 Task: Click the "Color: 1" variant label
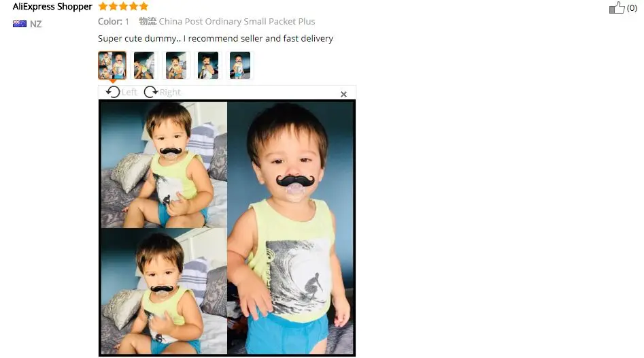coord(114,21)
